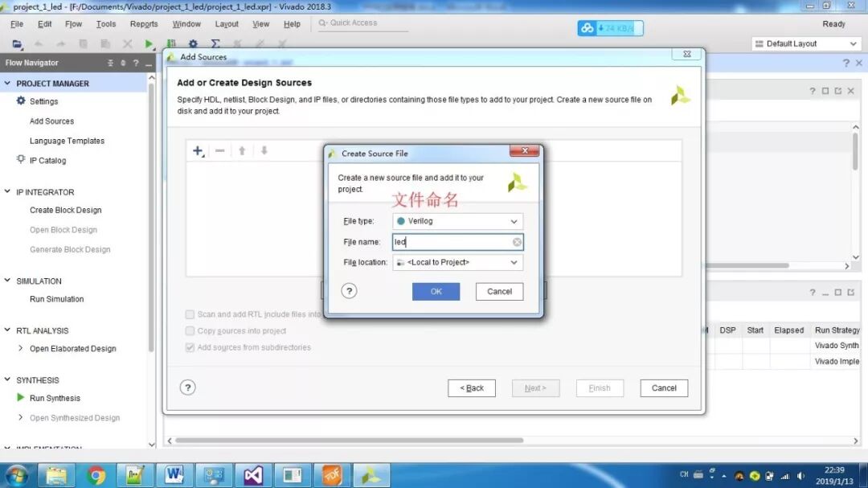Click Create Block Design
This screenshot has height=488, width=868.
coord(65,210)
